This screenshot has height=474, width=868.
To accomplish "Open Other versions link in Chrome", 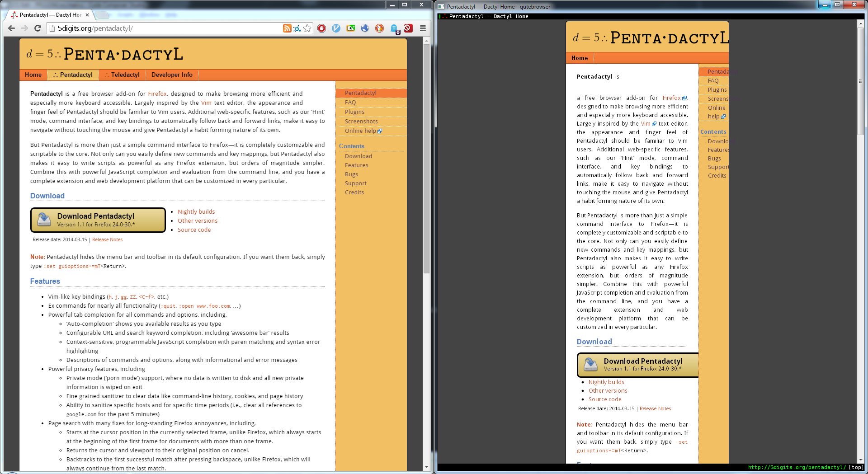I will click(x=198, y=221).
